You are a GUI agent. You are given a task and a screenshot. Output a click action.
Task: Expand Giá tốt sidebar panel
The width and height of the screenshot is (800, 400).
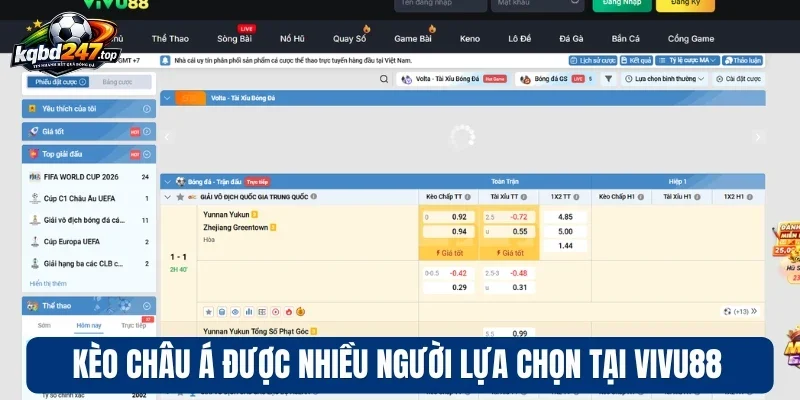pyautogui.click(x=147, y=132)
